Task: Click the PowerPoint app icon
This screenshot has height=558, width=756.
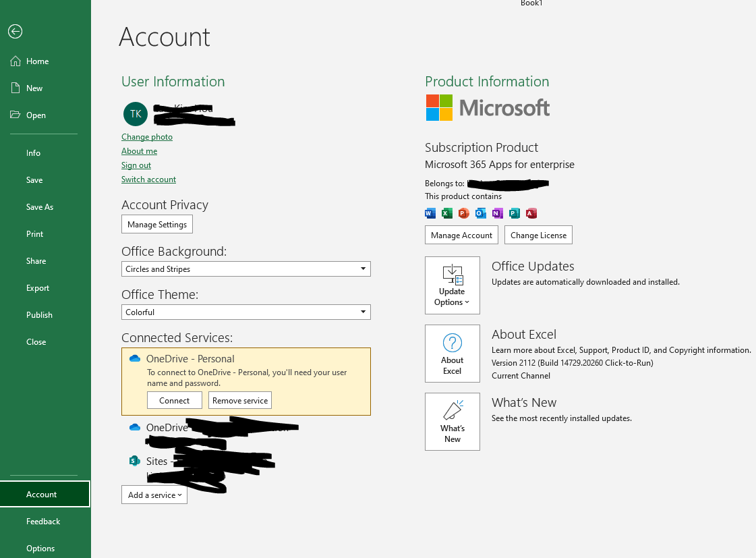Action: pyautogui.click(x=464, y=213)
